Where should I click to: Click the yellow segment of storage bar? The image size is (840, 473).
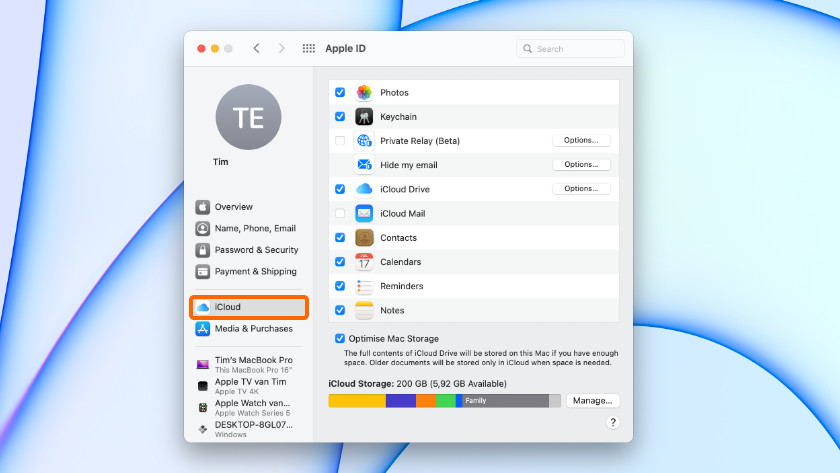[356, 401]
